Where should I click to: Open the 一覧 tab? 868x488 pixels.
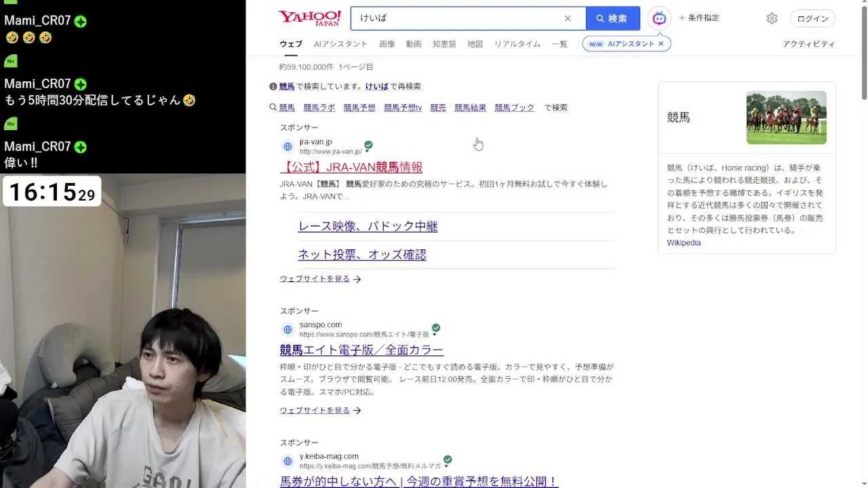[559, 44]
